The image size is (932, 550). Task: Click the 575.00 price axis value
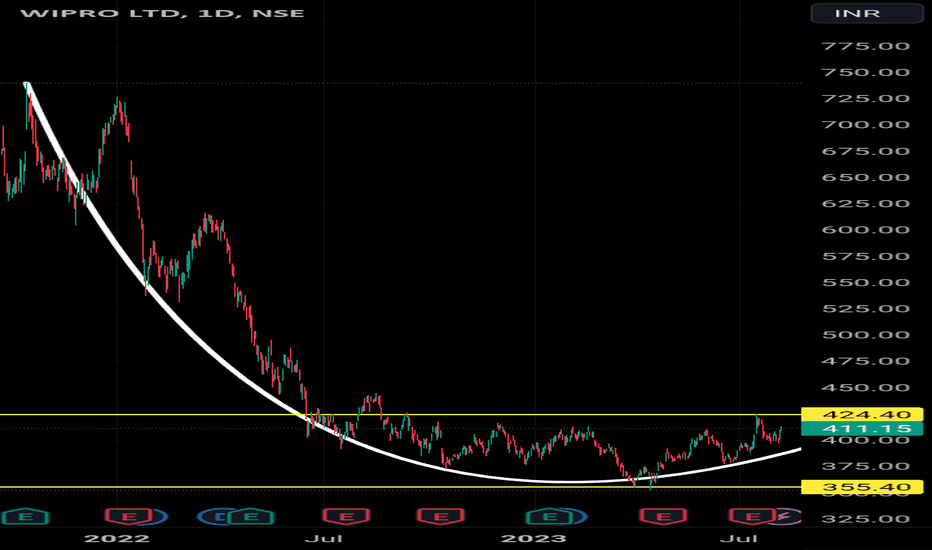point(865,257)
